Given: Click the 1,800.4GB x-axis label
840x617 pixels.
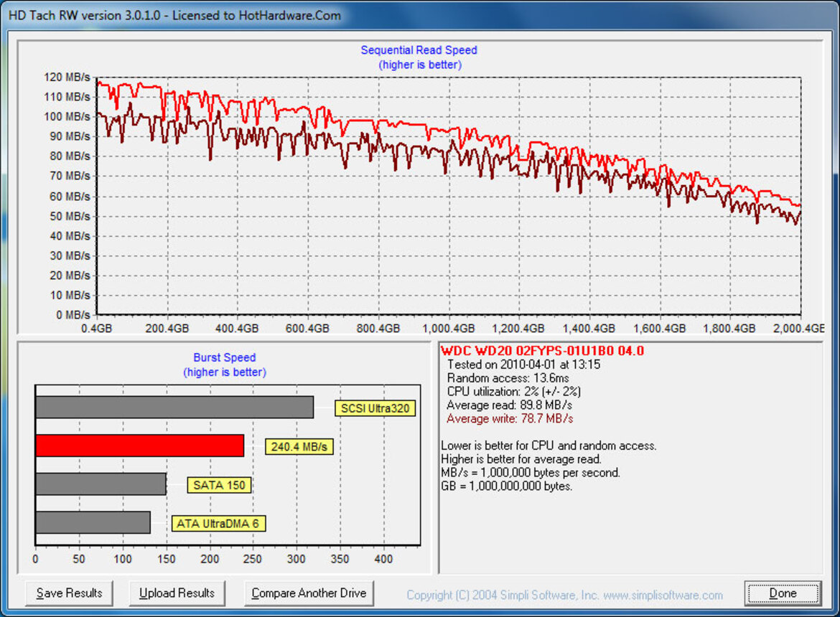Looking at the screenshot, I should (x=729, y=328).
